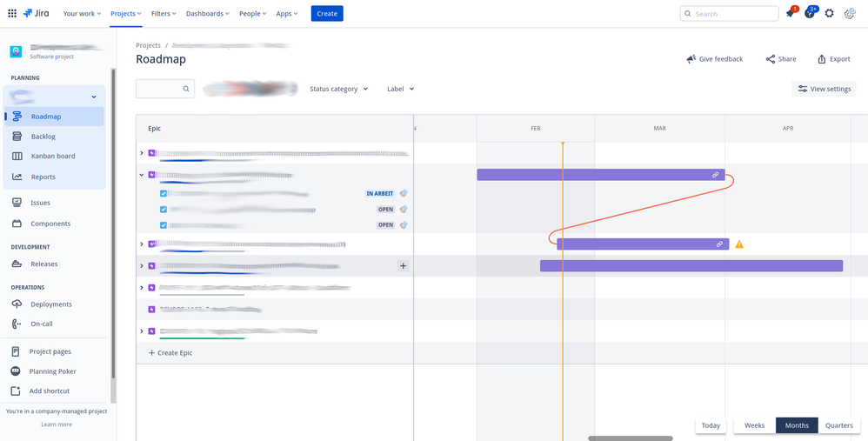Click Give feedback
This screenshot has width=868, height=441.
[x=715, y=58]
